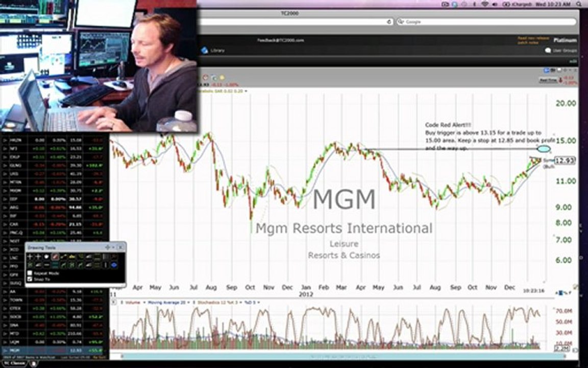Pick the multiple vertical bars drawing tool

click(x=106, y=257)
